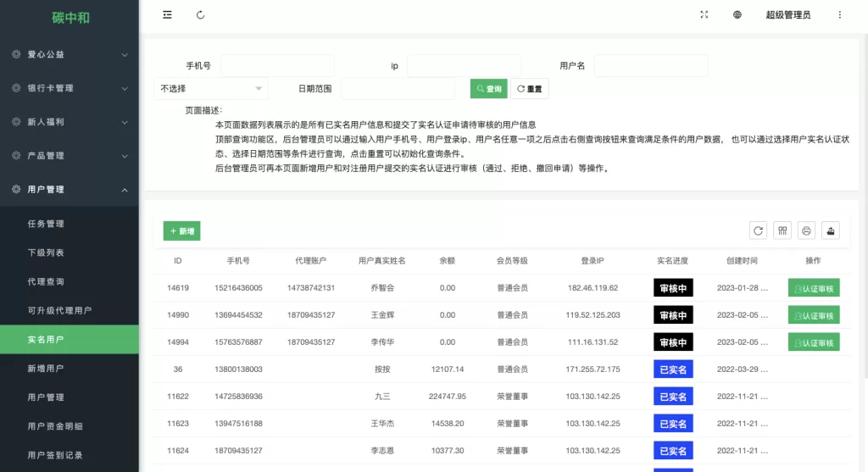Click the 余额 column header

tap(448, 261)
